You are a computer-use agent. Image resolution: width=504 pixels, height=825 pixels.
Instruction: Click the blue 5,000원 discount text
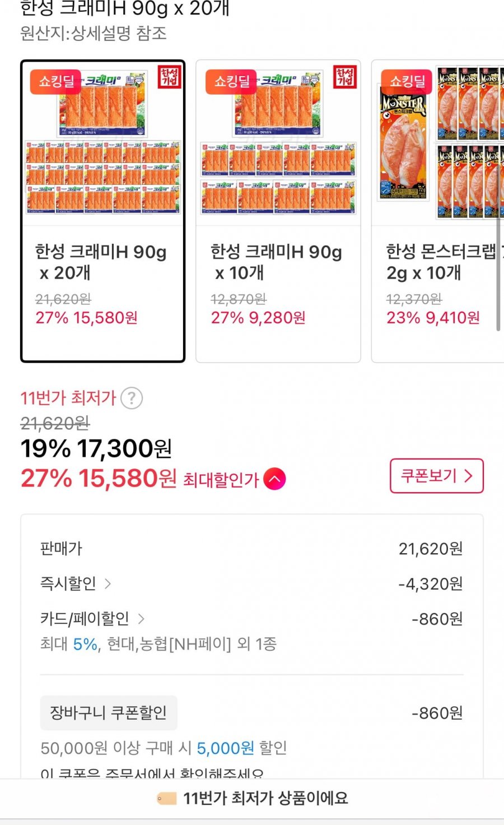225,748
